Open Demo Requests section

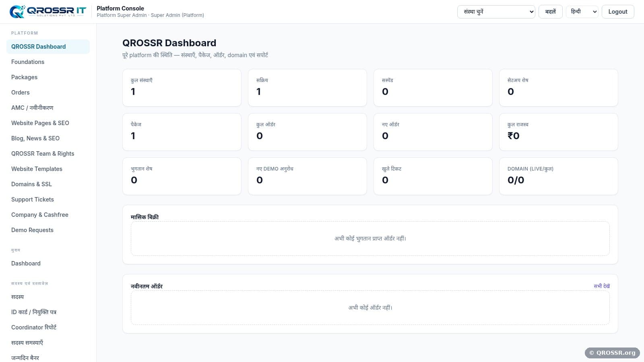point(48,230)
